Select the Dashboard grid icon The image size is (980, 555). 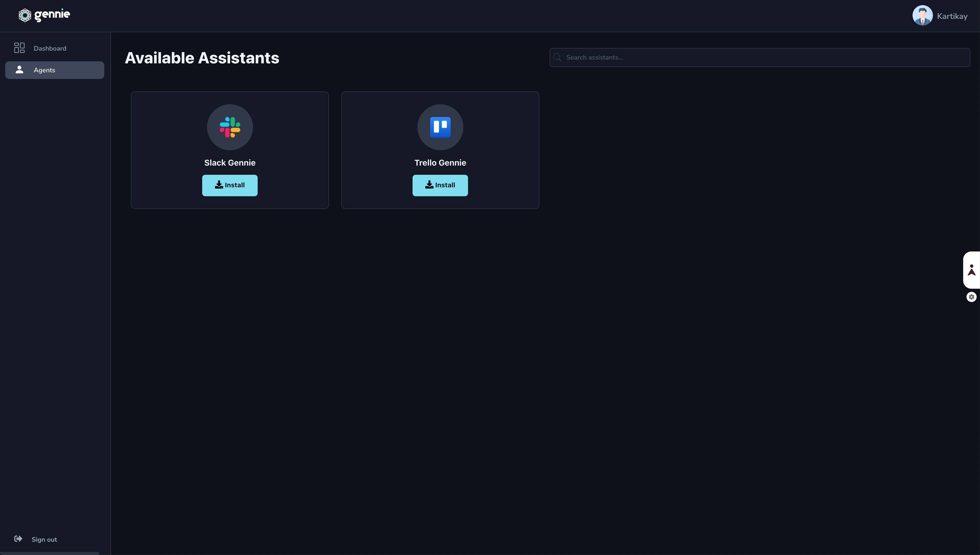[19, 48]
